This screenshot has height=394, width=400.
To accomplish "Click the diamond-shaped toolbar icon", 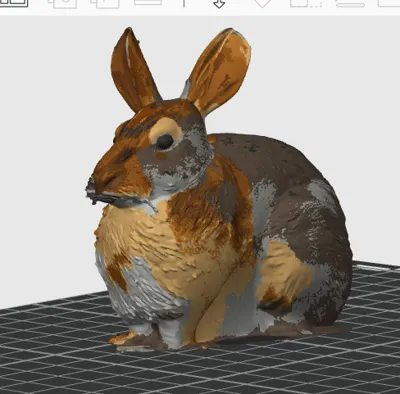I will [263, 3].
